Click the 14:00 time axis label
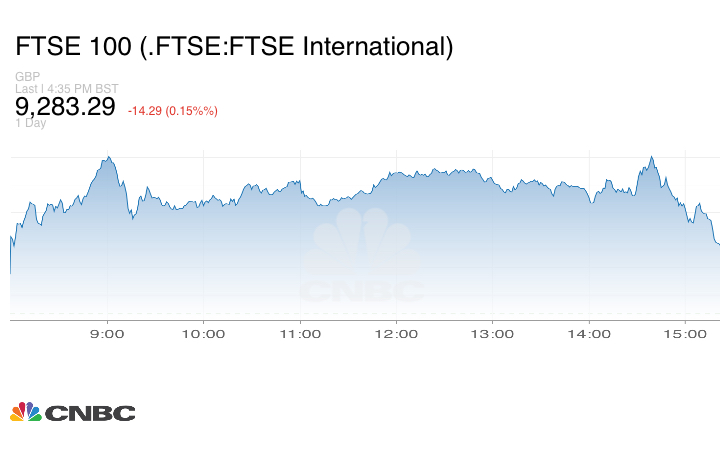Image resolution: width=720 pixels, height=450 pixels. (x=588, y=334)
